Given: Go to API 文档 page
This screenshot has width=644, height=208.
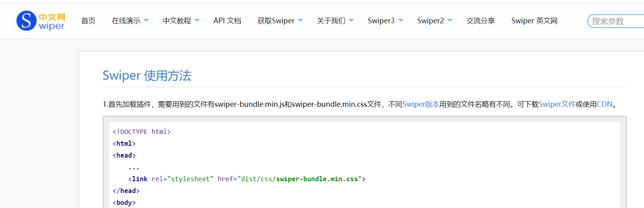Looking at the screenshot, I should (227, 21).
